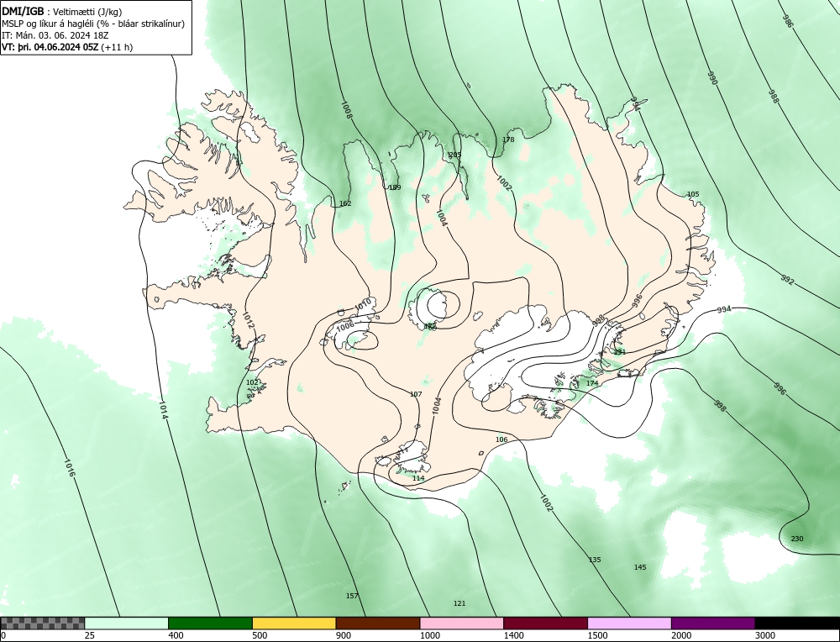Click the legend value '400'
Image resolution: width=840 pixels, height=642 pixels.
tap(176, 635)
